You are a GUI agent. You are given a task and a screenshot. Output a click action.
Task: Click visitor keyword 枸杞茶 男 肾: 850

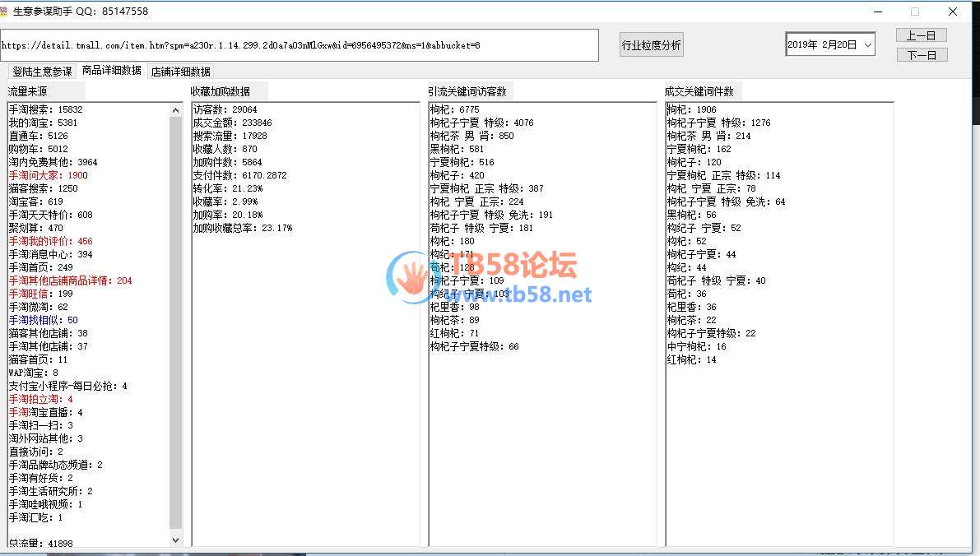(x=471, y=136)
